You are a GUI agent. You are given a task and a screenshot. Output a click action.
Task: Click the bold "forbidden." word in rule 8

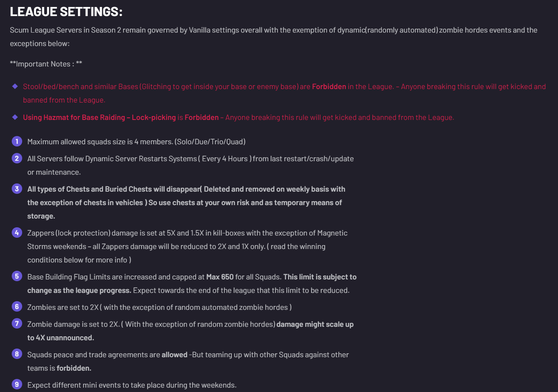[x=74, y=368]
